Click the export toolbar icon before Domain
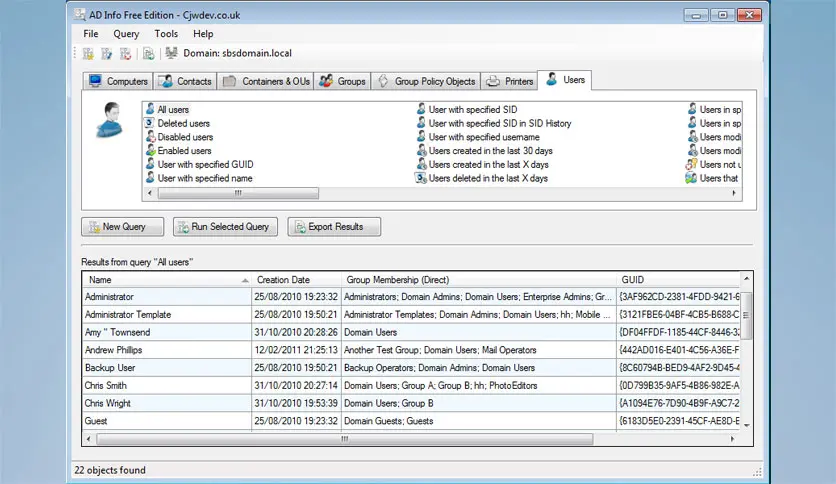The width and height of the screenshot is (836, 484). click(149, 53)
